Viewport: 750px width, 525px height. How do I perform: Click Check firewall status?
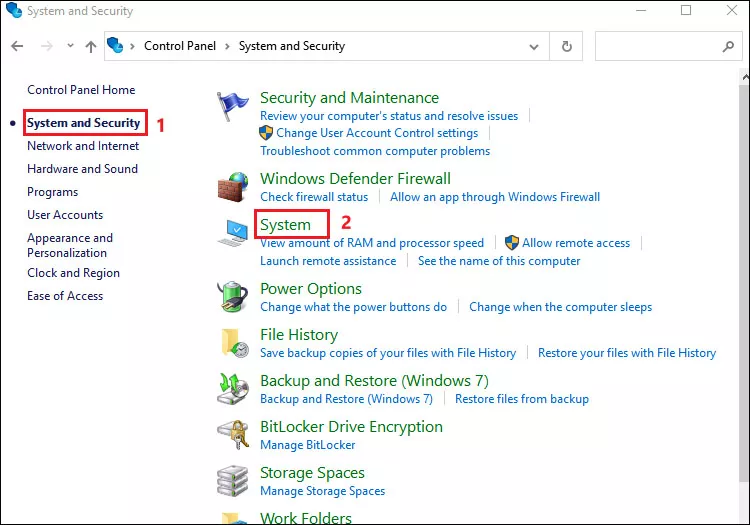click(x=314, y=197)
